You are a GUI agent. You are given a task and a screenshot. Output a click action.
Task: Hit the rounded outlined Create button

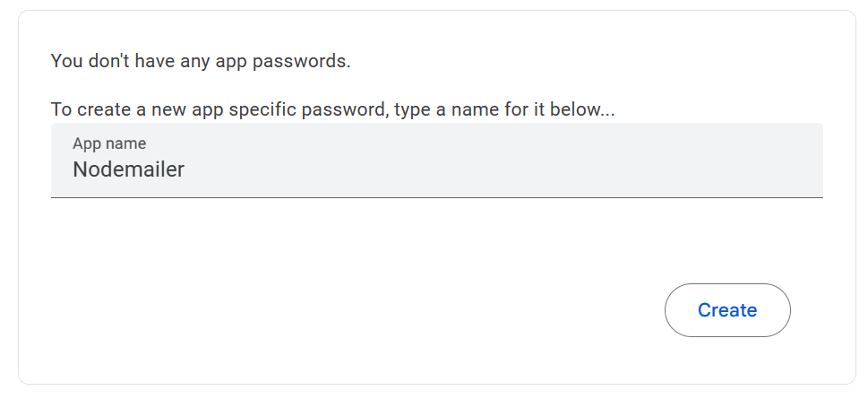pos(726,310)
